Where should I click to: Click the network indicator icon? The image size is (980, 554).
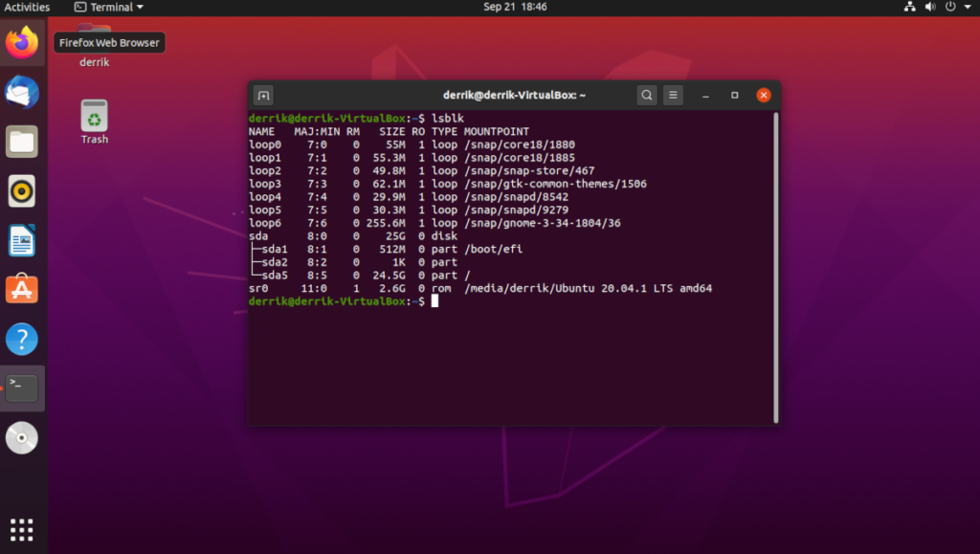tap(908, 7)
